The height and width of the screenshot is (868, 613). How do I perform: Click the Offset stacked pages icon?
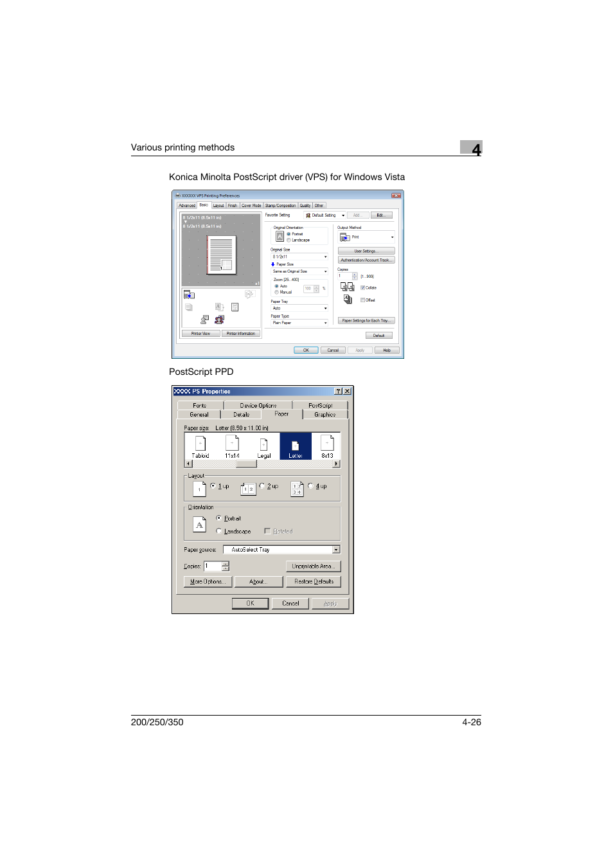(348, 299)
